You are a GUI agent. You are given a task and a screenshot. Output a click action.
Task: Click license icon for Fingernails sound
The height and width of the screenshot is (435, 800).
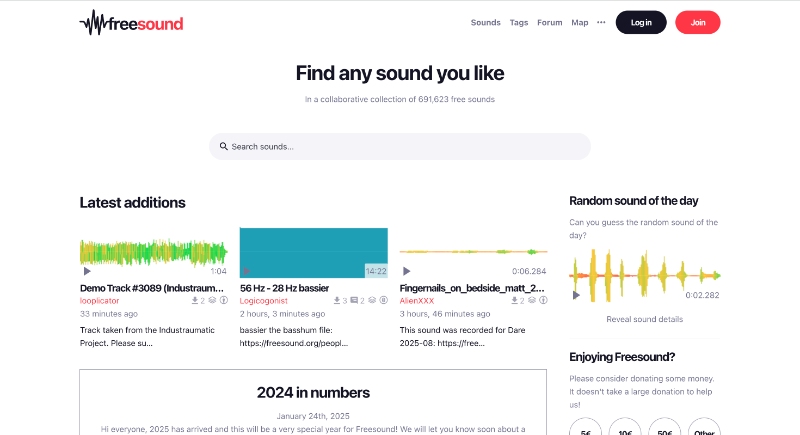pos(543,300)
